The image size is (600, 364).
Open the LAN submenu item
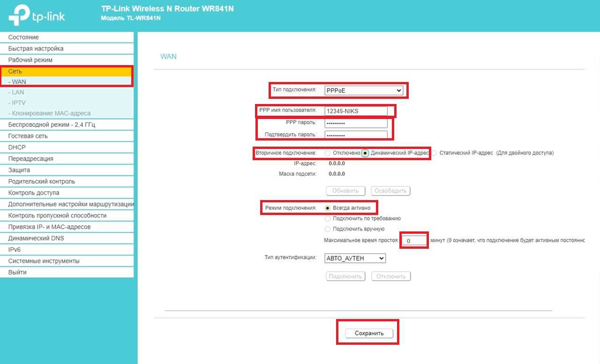(x=67, y=92)
